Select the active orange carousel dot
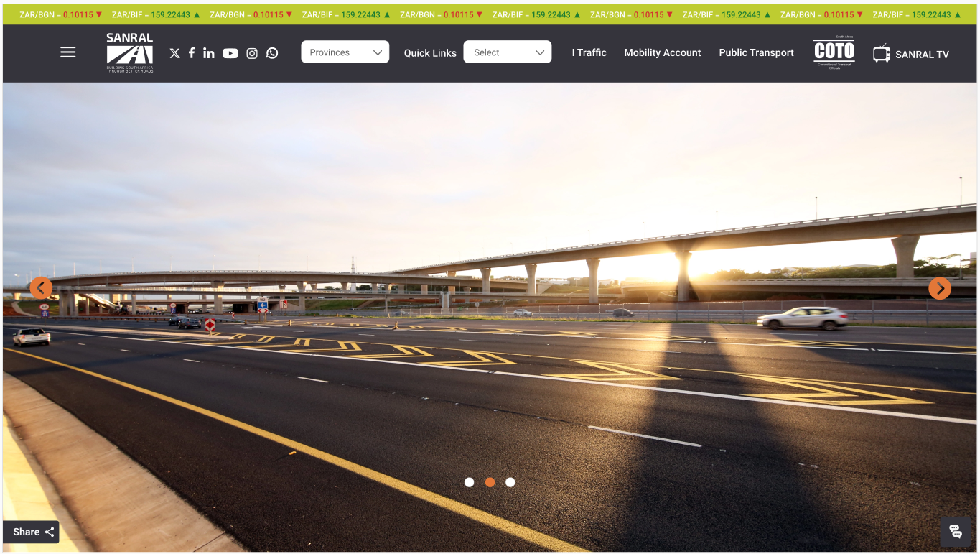980x554 pixels. coord(490,482)
